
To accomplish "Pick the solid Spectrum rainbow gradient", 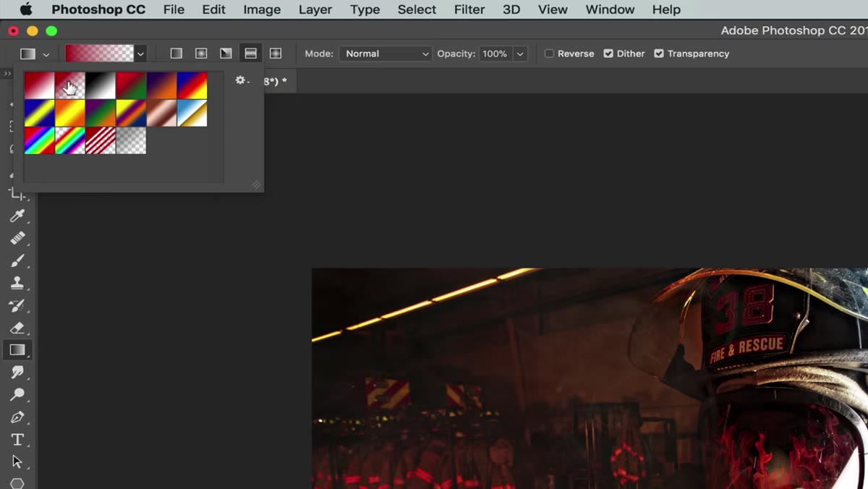I will 39,140.
